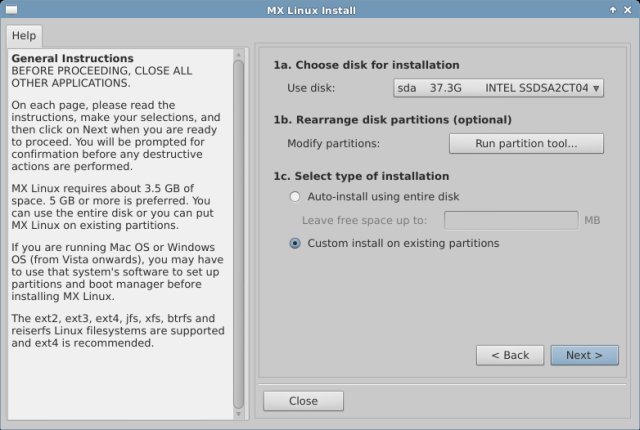Click the 'ext4 is recommended' help text
This screenshot has width=640, height=430.
94,343
